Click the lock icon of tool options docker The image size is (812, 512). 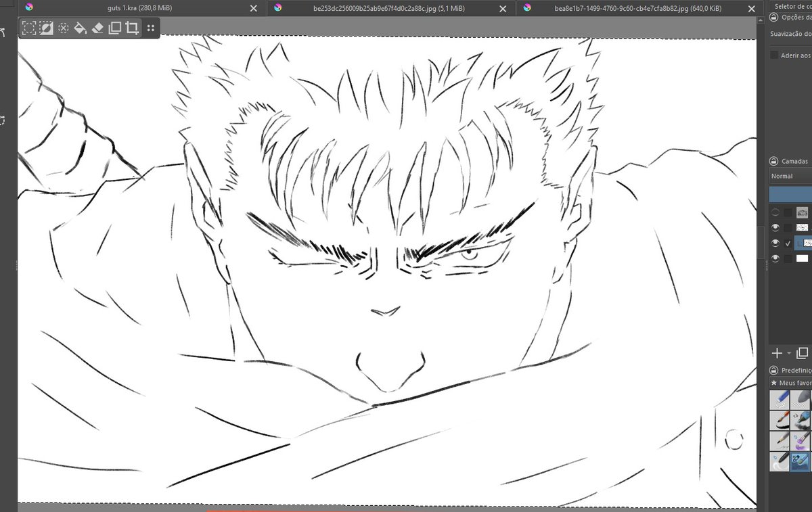pos(773,18)
